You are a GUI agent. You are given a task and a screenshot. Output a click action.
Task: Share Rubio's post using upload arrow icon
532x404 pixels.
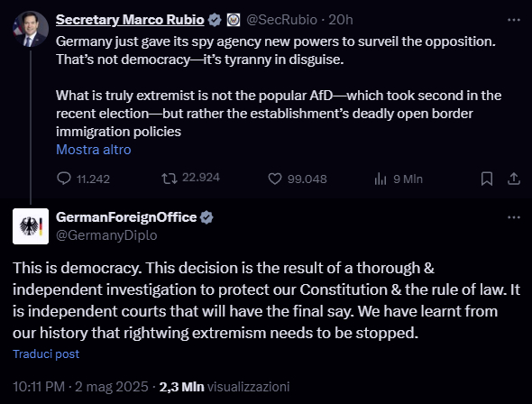(514, 179)
